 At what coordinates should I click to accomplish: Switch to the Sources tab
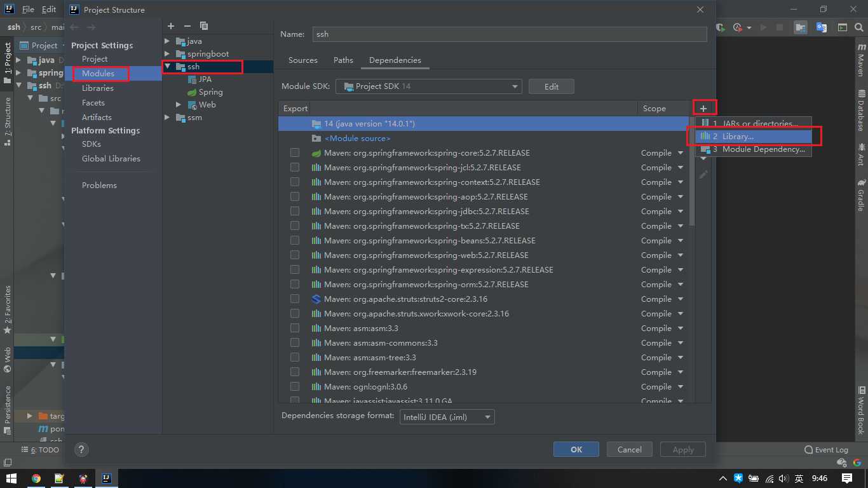(x=302, y=60)
